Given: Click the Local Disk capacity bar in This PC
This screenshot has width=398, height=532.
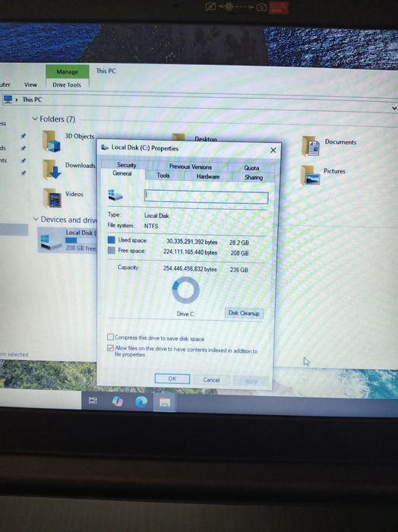Looking at the screenshot, I should click(x=81, y=240).
